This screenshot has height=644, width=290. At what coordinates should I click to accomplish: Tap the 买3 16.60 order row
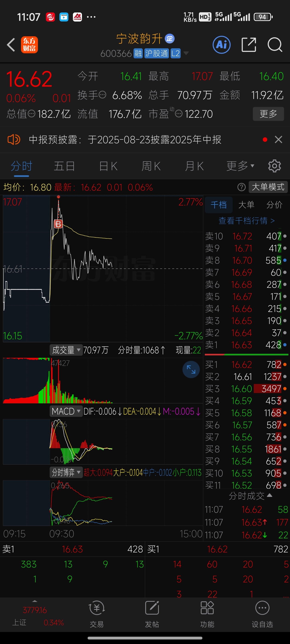click(x=246, y=389)
